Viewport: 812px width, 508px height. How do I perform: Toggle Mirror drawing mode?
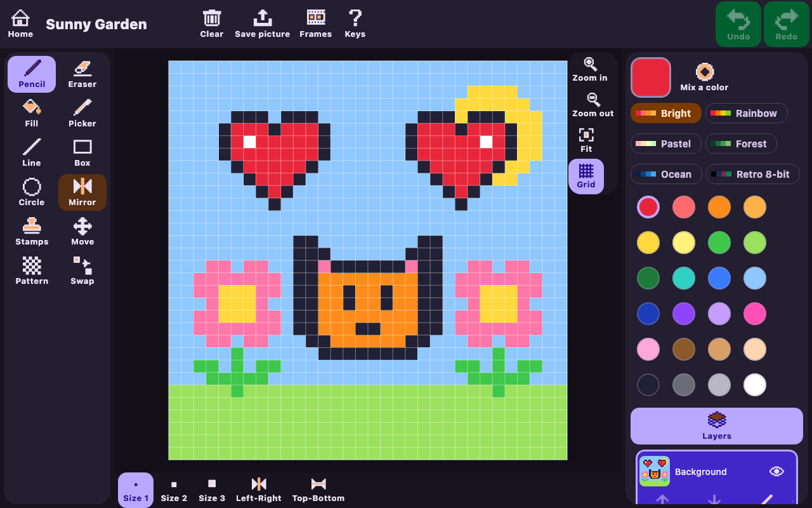[82, 192]
